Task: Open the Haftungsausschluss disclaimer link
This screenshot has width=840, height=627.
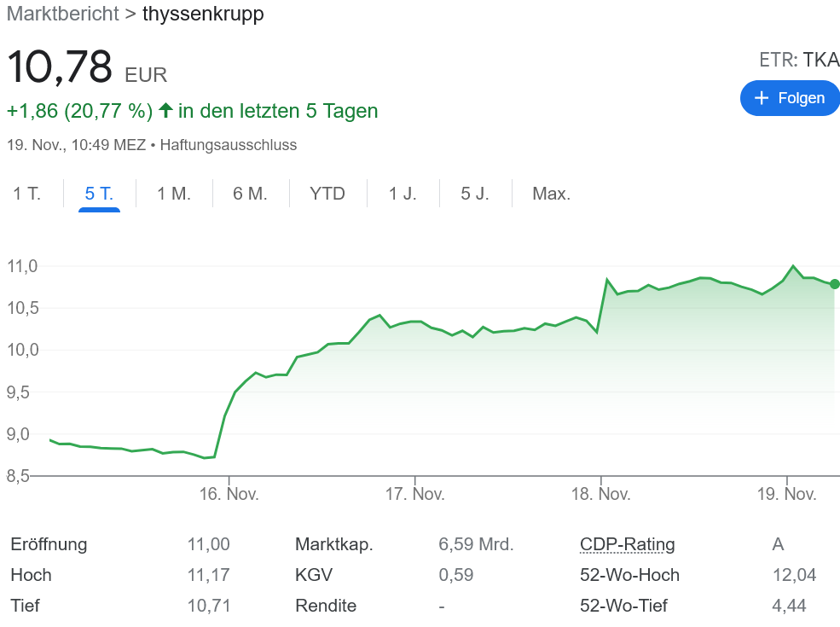Action: (x=229, y=145)
